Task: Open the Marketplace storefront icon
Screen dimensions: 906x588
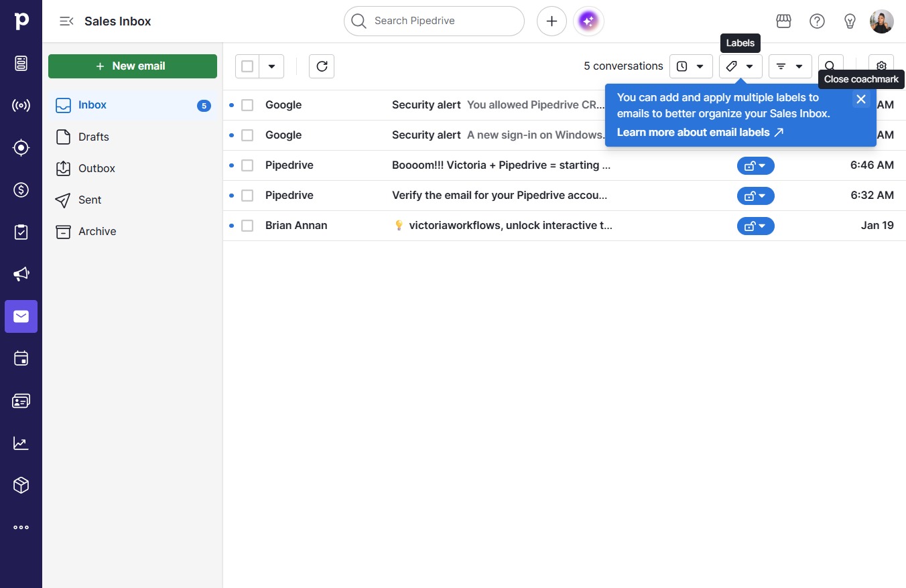Action: (783, 21)
